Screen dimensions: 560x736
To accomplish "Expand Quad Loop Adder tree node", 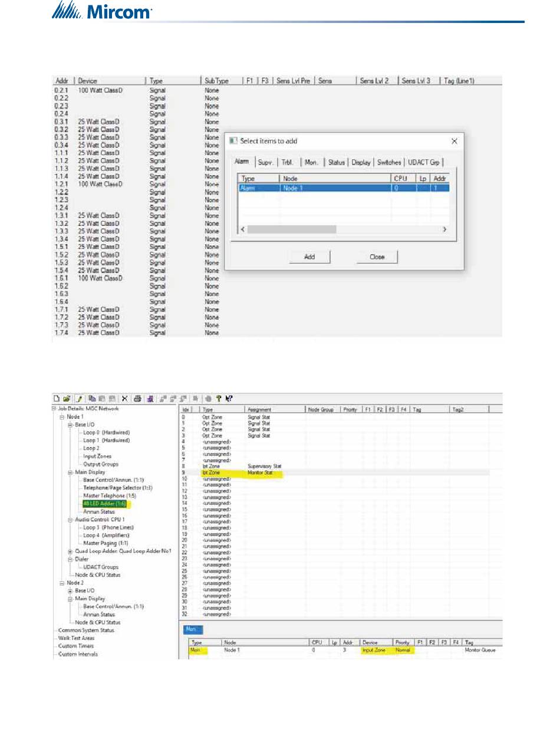I will pos(70,551).
